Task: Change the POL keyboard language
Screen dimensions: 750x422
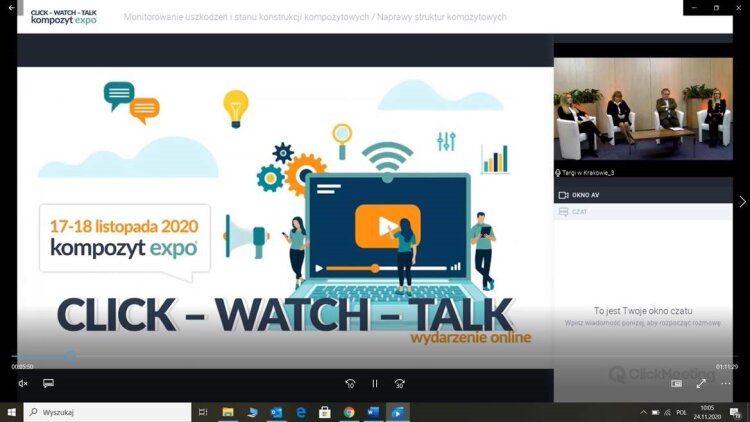Action: [682, 412]
